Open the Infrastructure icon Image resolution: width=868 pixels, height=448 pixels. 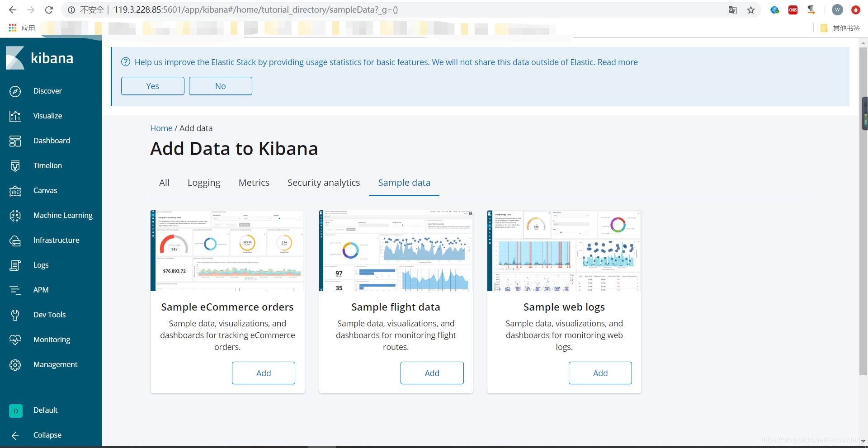15,241
